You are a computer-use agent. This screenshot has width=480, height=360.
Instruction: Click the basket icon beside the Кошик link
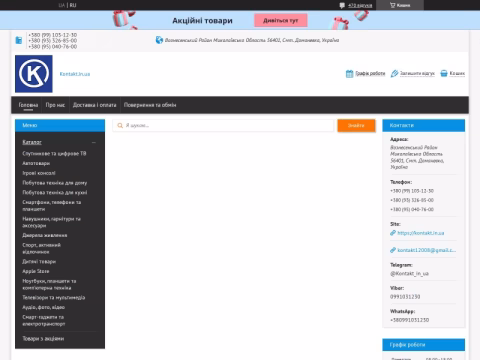click(x=444, y=73)
